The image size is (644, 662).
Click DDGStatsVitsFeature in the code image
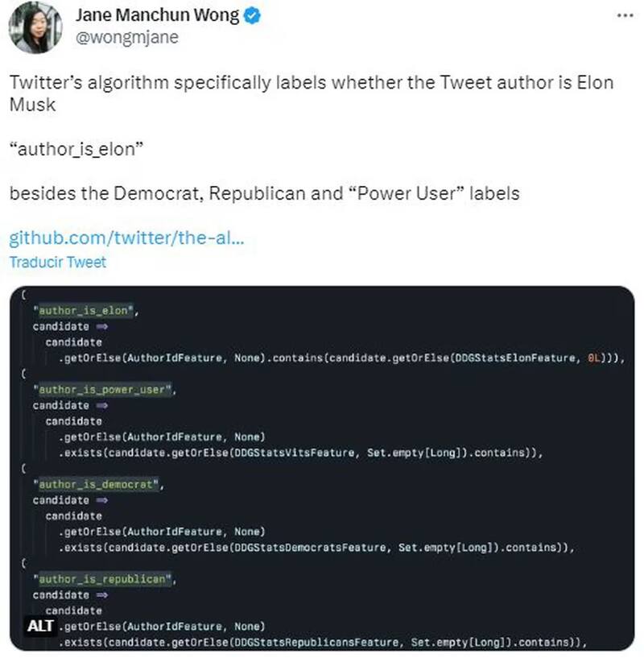click(293, 453)
